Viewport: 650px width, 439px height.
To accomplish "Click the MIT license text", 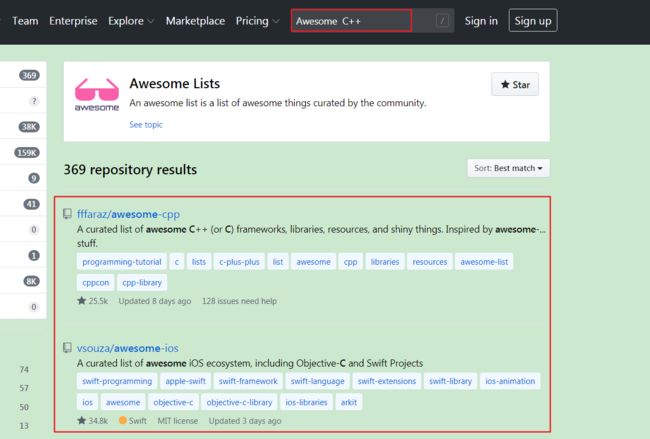I will click(x=177, y=421).
